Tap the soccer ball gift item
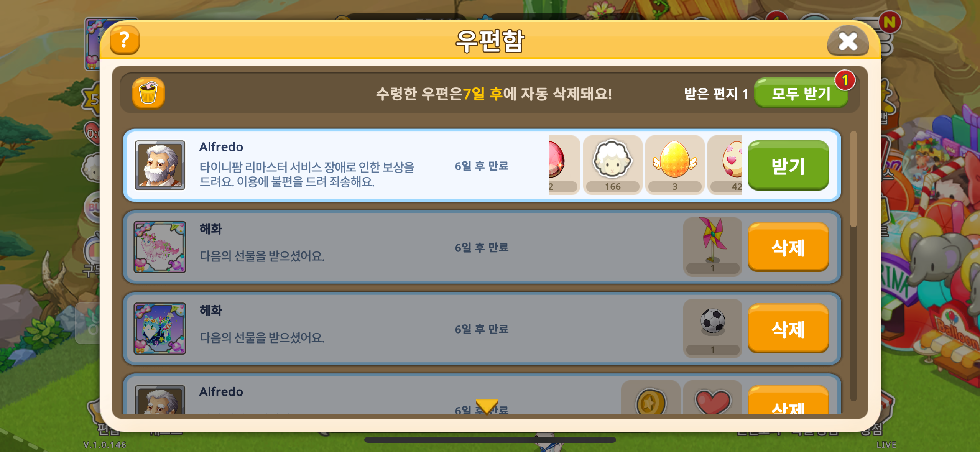Screen dimensions: 980x452 pos(712,328)
